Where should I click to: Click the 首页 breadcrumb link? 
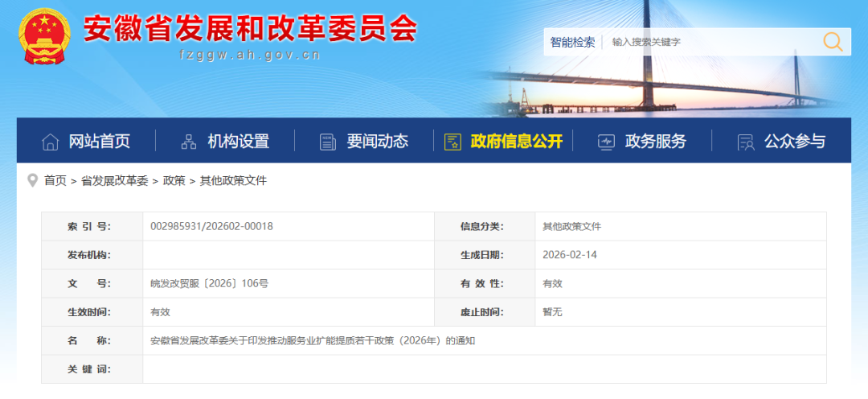55,181
